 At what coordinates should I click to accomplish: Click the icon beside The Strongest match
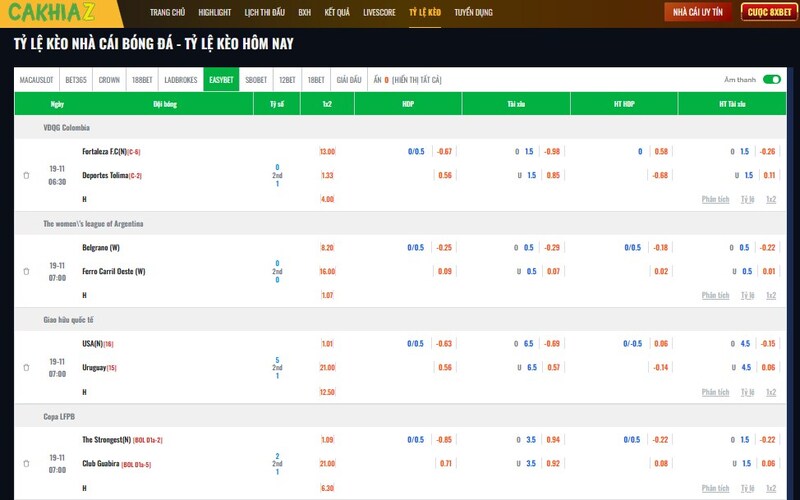(x=26, y=463)
